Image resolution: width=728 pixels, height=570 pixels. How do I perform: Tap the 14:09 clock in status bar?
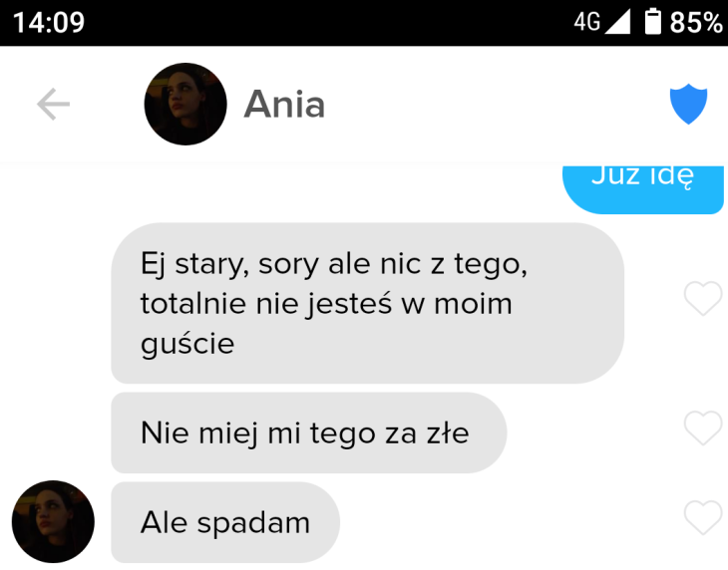pyautogui.click(x=49, y=22)
